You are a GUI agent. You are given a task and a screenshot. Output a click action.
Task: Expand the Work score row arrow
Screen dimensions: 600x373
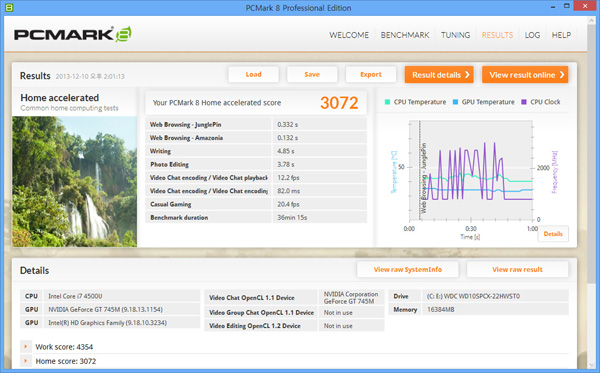pos(26,347)
